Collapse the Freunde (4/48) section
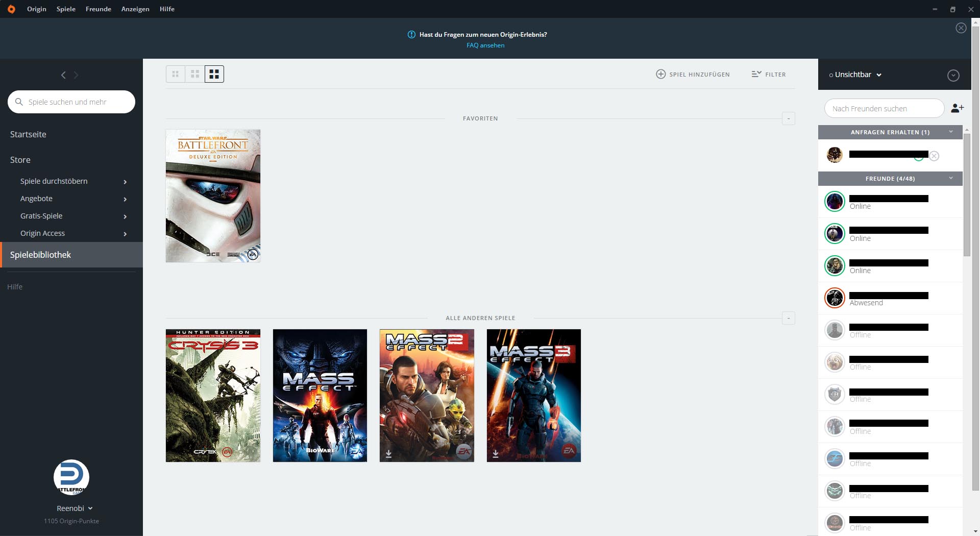The height and width of the screenshot is (536, 980). tap(951, 178)
